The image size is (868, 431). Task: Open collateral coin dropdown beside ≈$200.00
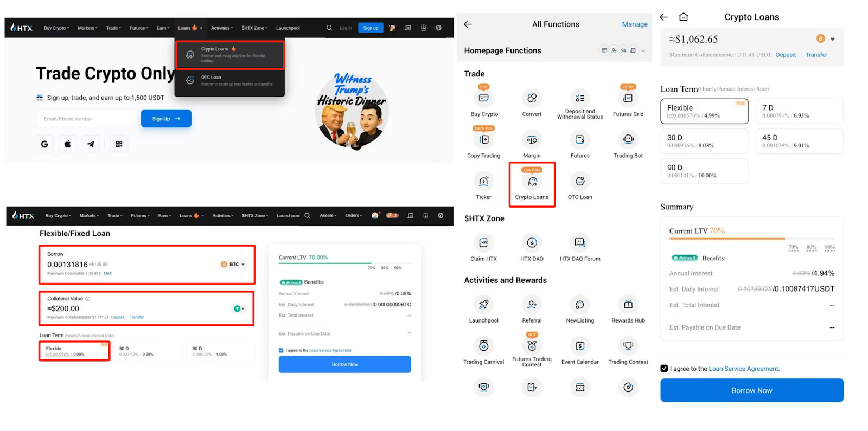coord(239,308)
